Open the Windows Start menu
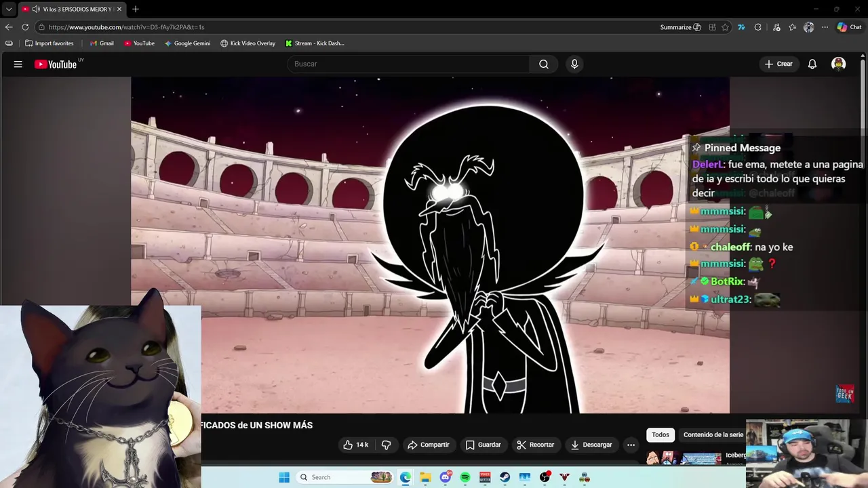 284,477
